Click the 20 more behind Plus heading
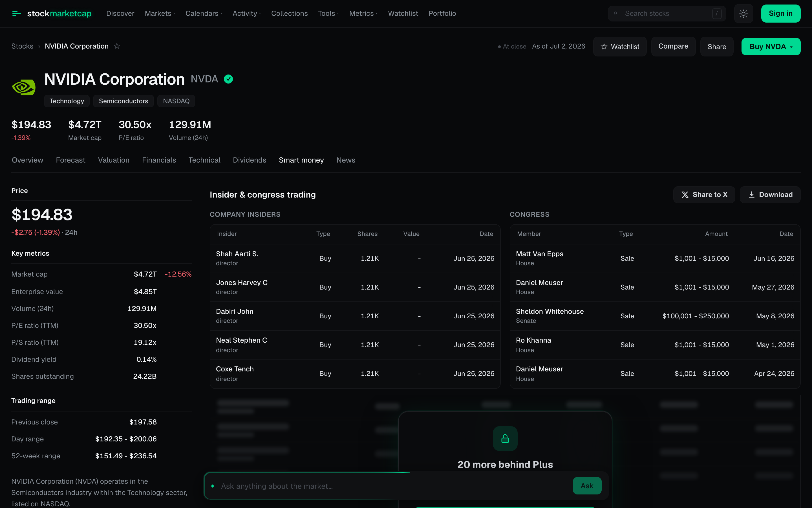 [505, 465]
